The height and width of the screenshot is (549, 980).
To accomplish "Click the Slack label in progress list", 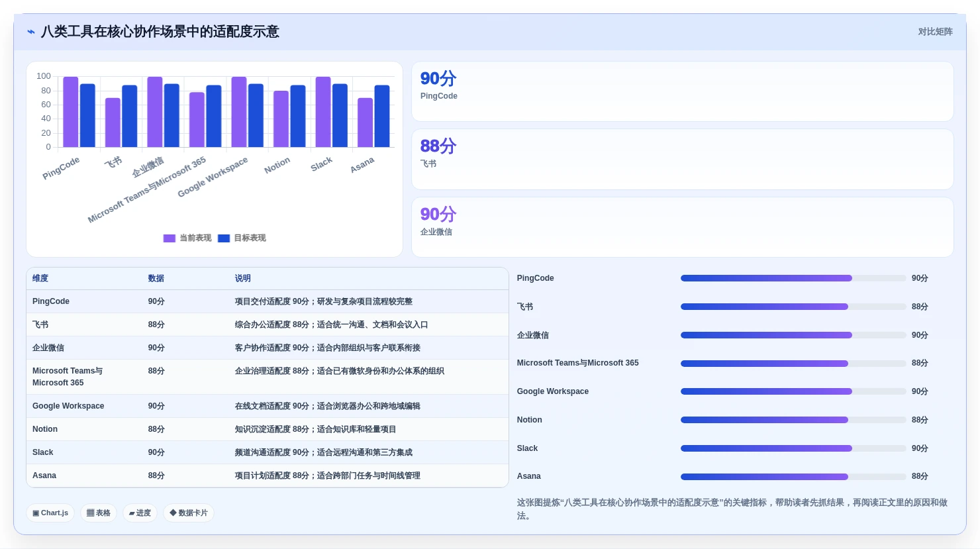I will pos(527,448).
